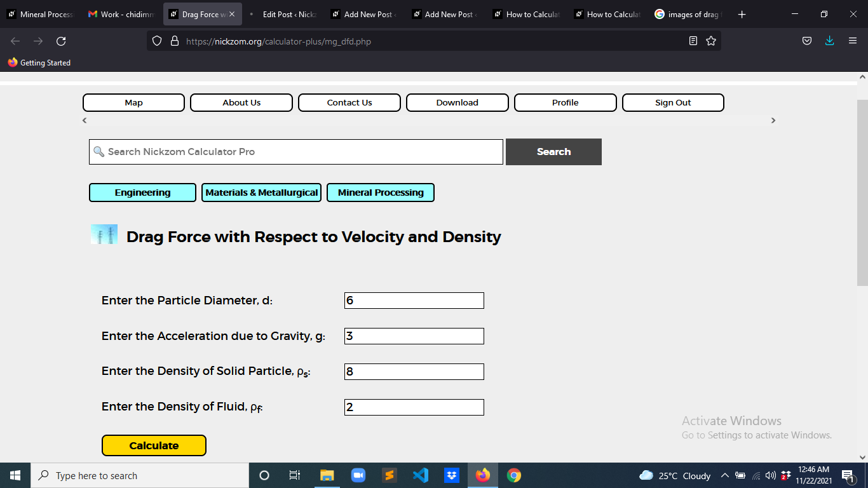Open a new tab with plus icon

point(742,14)
